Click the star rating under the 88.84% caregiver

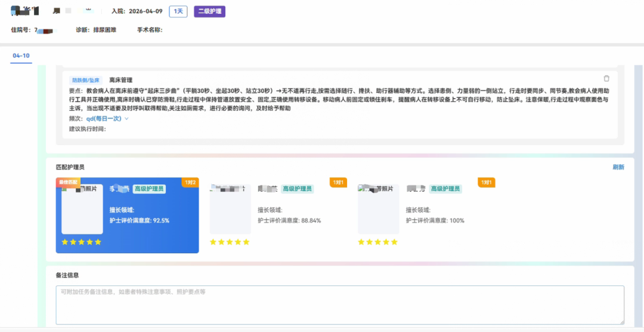230,242
